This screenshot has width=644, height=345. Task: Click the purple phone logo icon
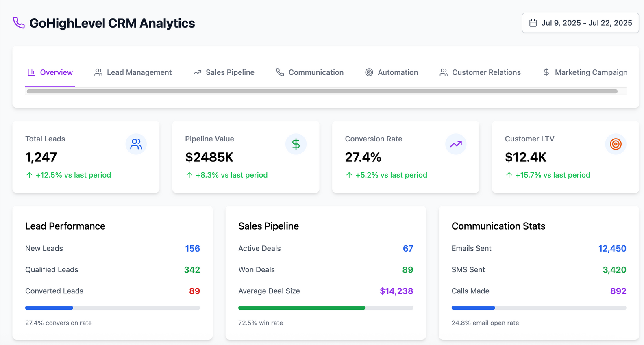pos(19,23)
